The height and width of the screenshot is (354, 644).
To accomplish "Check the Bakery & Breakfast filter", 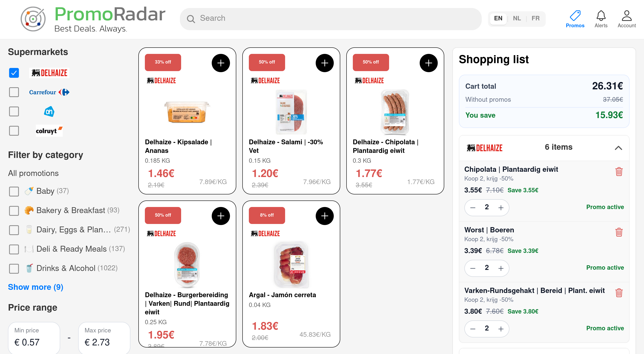I will point(14,211).
